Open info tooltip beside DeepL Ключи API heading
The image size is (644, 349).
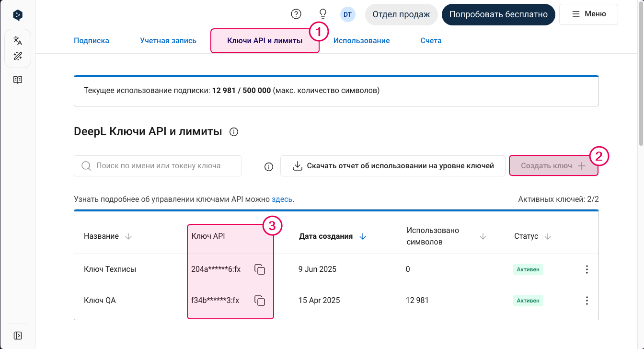pyautogui.click(x=234, y=132)
